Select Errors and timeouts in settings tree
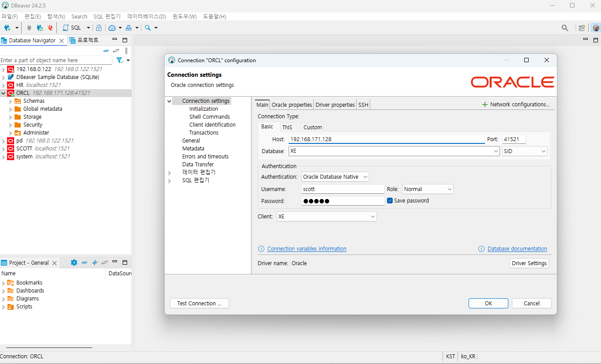Image resolution: width=601 pixels, height=364 pixels. (x=205, y=157)
